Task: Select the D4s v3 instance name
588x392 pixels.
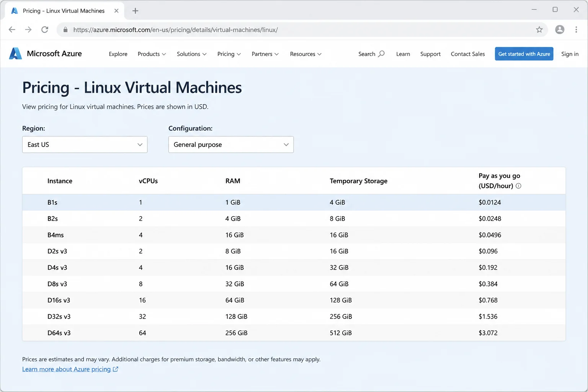Action: 57,268
